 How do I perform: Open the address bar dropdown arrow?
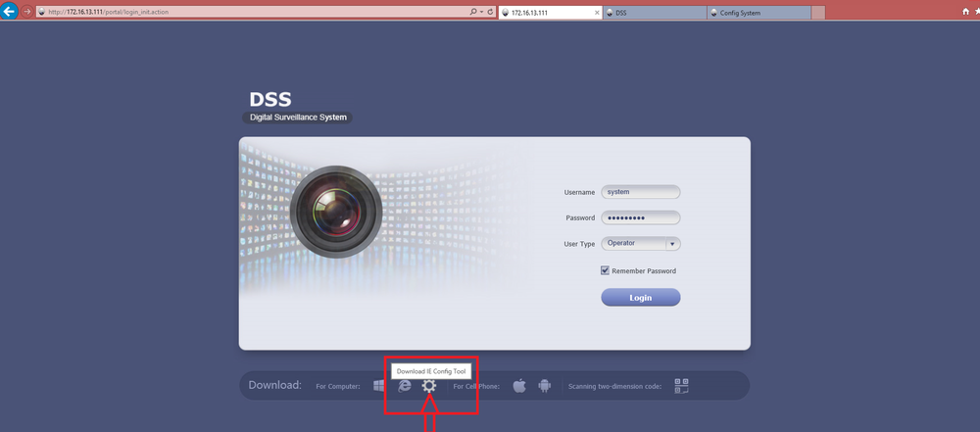click(481, 12)
